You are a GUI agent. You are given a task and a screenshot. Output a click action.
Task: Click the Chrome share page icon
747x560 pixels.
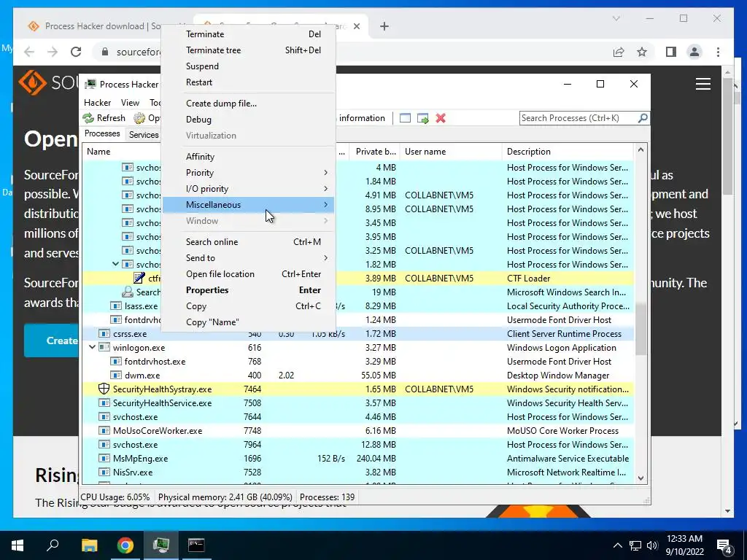coord(619,52)
